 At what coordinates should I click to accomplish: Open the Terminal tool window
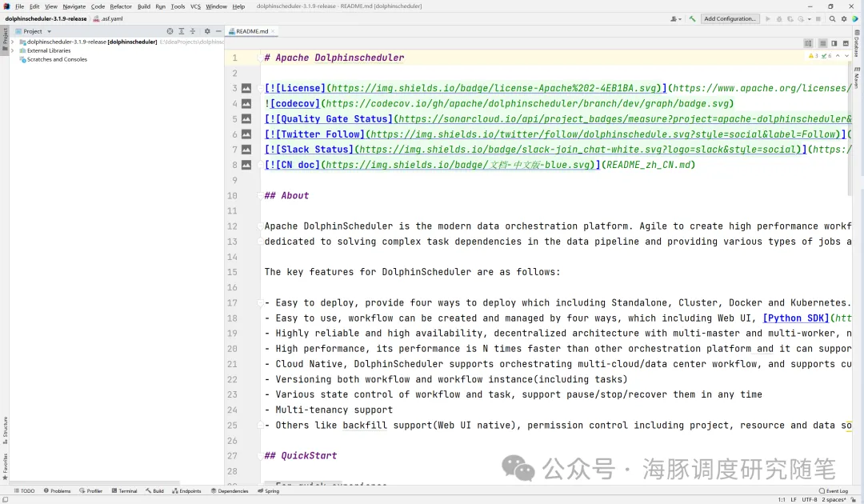point(124,491)
